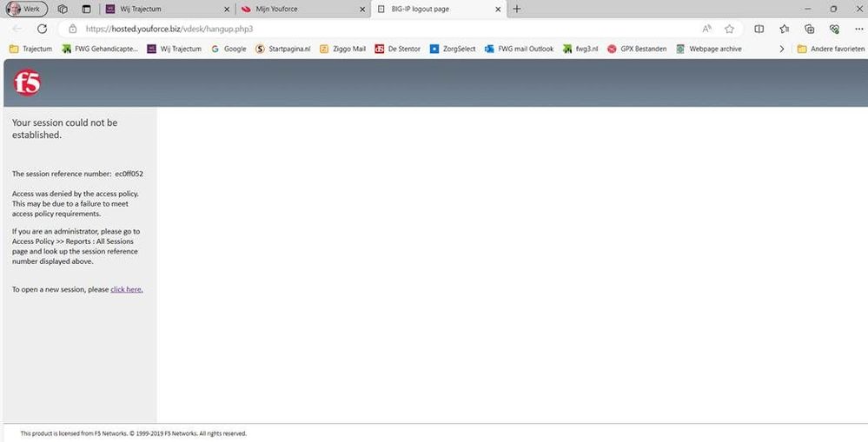Select the F5 Networks license footer text

pos(134,433)
